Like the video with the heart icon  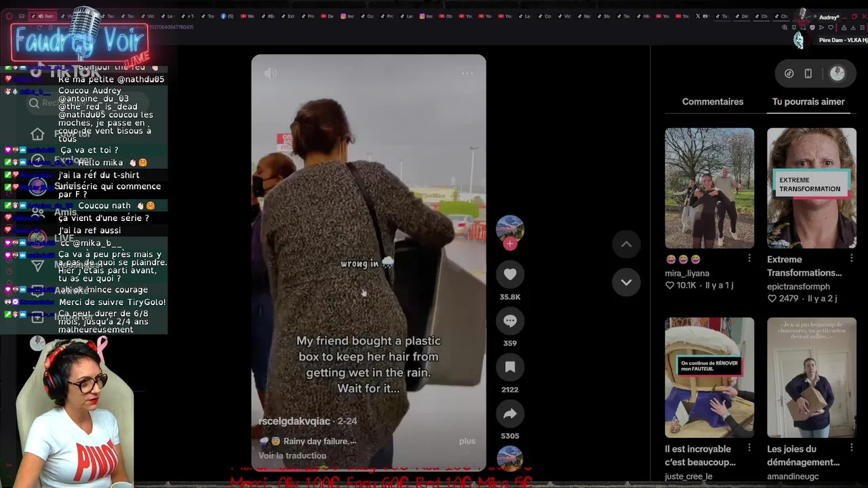pos(510,274)
